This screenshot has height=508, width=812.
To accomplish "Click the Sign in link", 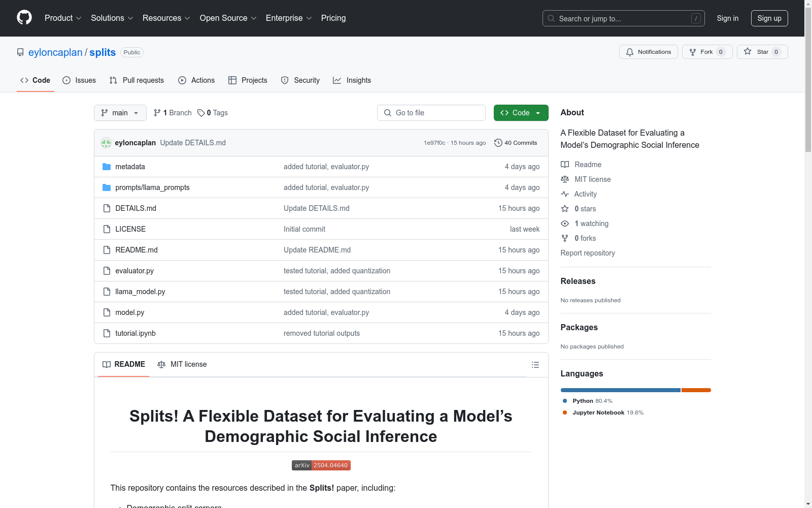I will tap(728, 18).
